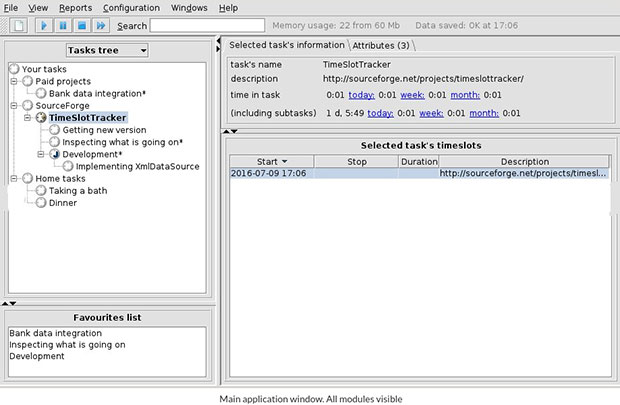
Task: Collapse the SourceForge tree node
Action: [x=14, y=106]
